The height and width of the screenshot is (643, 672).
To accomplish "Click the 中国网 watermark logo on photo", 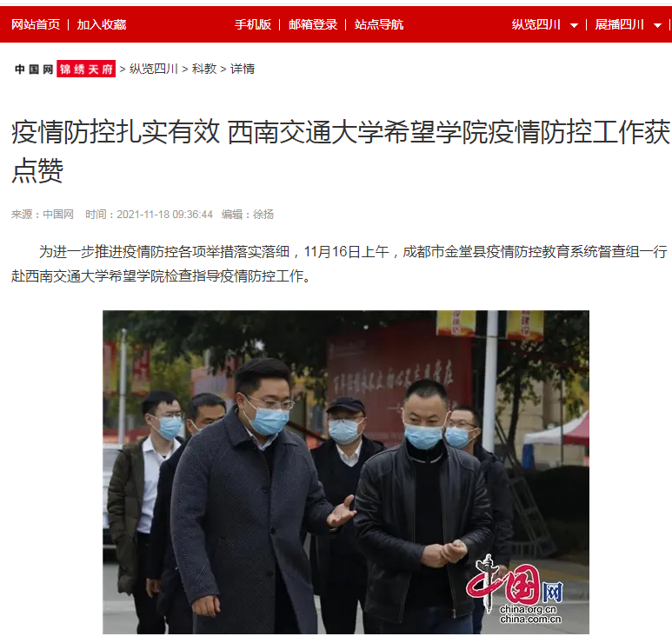I will pyautogui.click(x=516, y=589).
